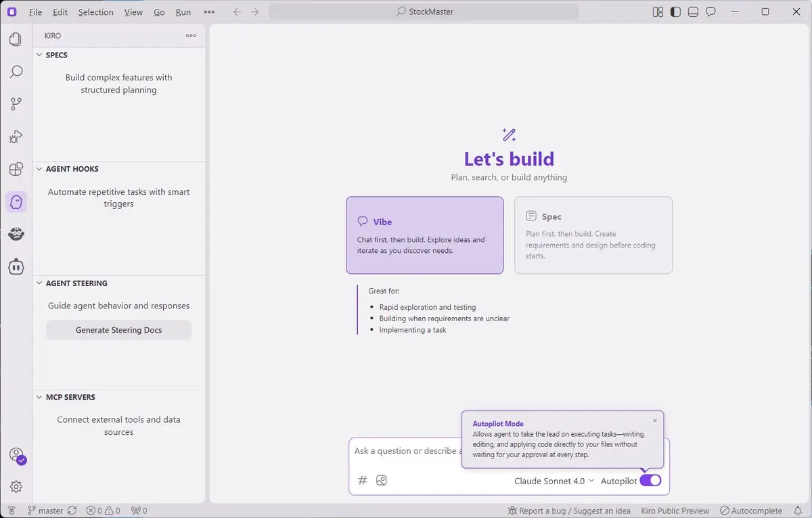812x518 pixels.
Task: Open errors and warnings count in status bar
Action: tap(103, 511)
